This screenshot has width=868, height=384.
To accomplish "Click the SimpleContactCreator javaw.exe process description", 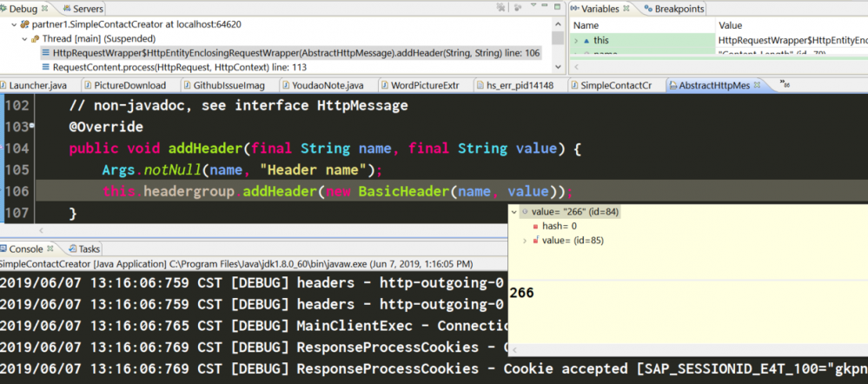I will tap(236, 264).
